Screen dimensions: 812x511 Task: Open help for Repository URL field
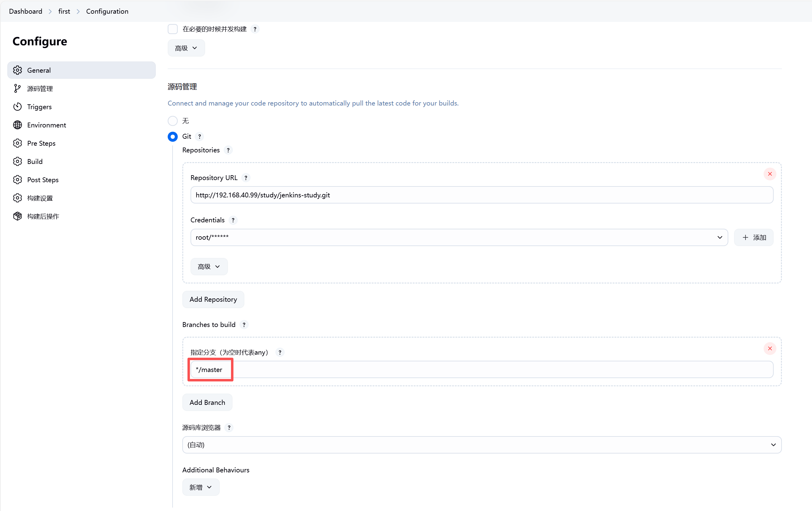(x=246, y=178)
